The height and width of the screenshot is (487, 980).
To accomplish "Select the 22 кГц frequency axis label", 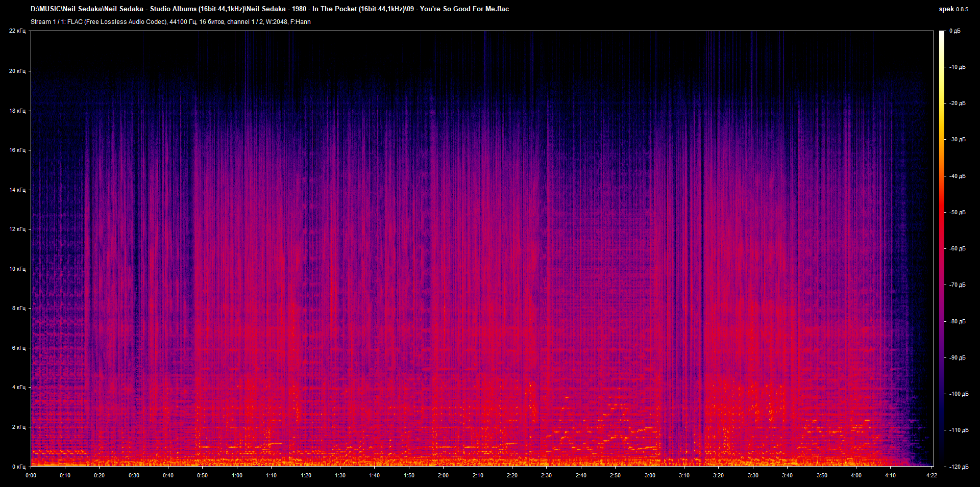I will click(x=17, y=31).
